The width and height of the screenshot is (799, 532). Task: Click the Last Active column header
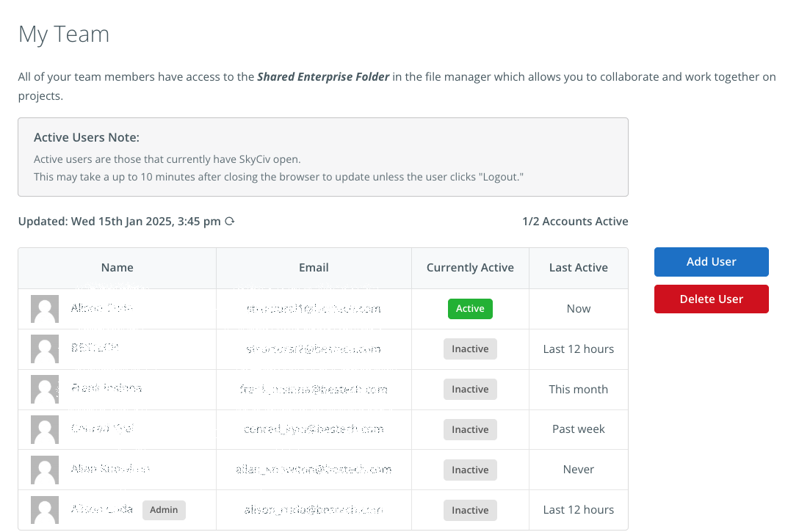[x=578, y=268]
